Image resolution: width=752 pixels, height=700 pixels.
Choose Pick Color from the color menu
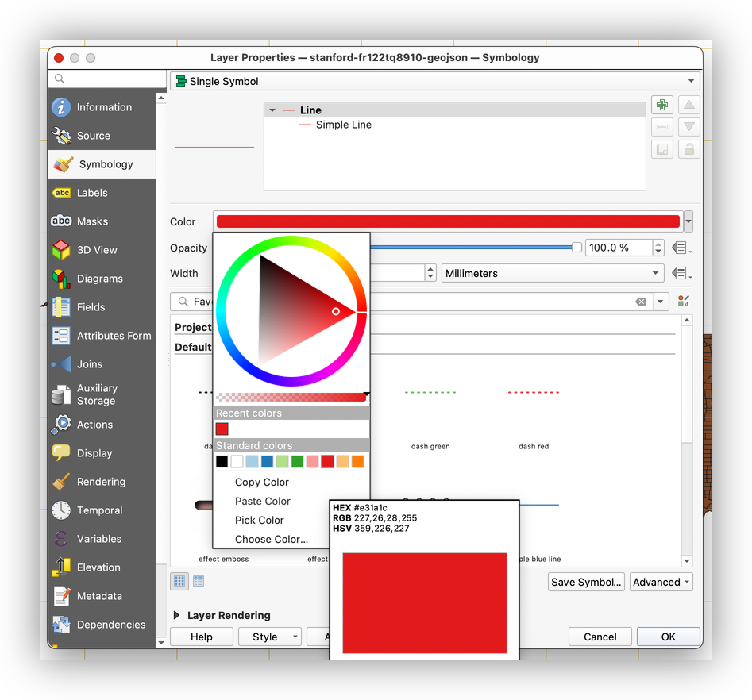point(259,520)
